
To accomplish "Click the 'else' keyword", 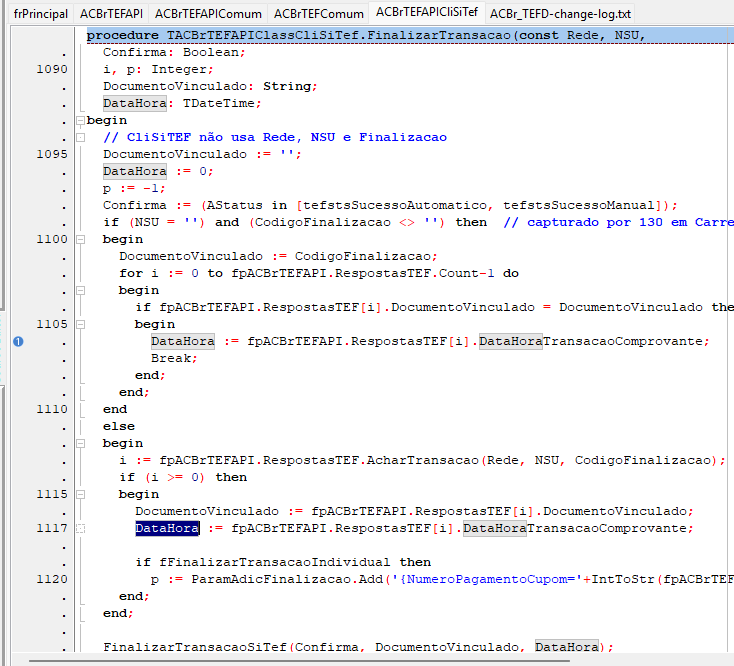I will click(x=119, y=426).
